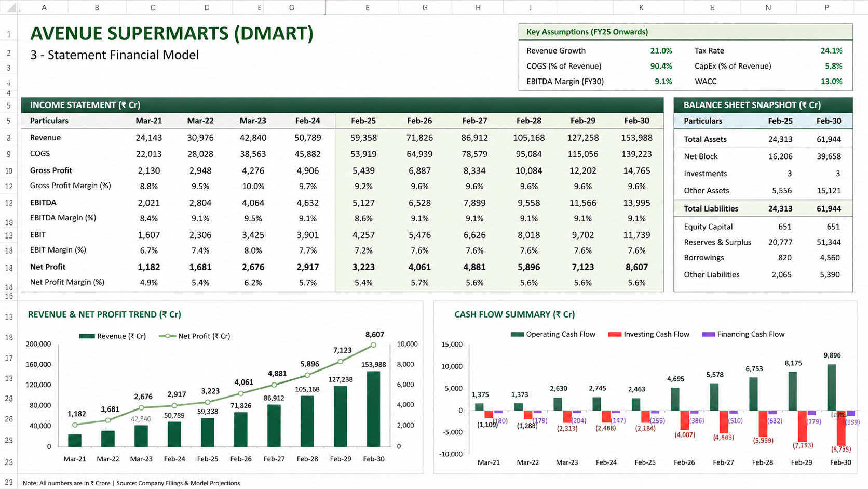Select EBITDA cell 13,995
Screen dimensions: 868x489
coord(636,203)
